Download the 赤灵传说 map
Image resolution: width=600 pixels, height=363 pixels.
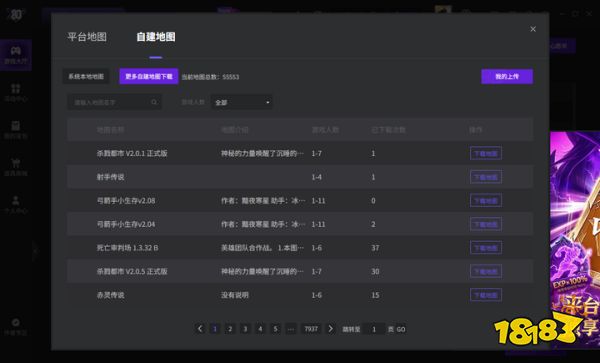point(486,295)
